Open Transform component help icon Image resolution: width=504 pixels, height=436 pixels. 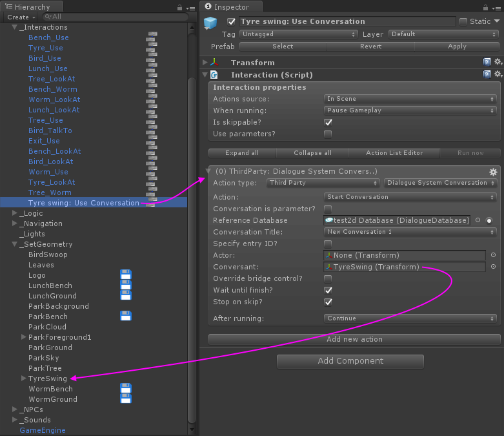[x=487, y=62]
